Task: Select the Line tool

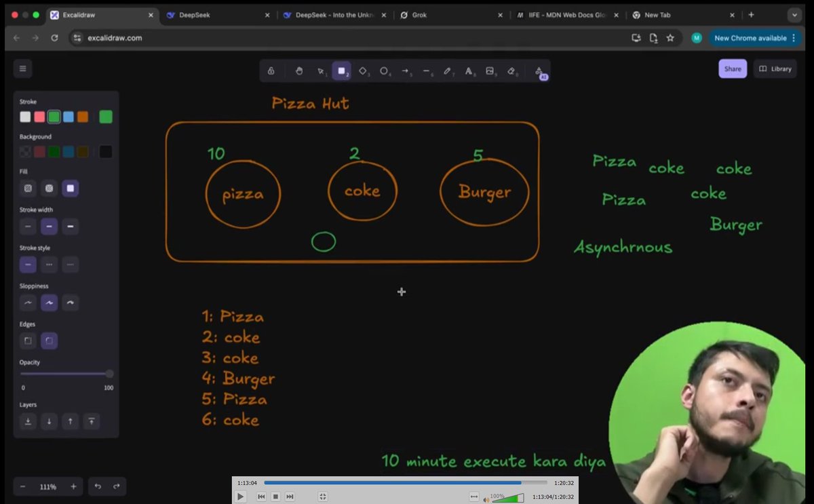Action: coord(426,71)
